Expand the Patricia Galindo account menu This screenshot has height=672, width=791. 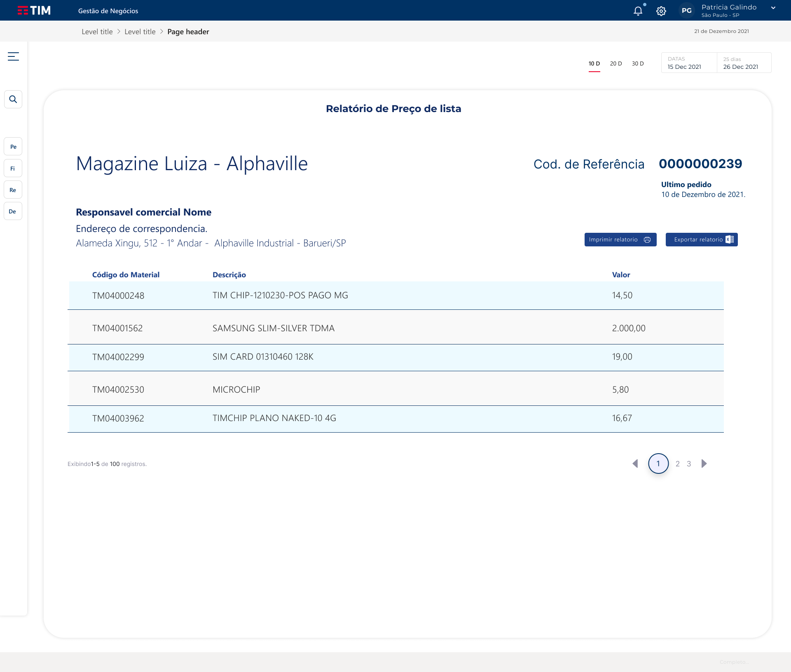coord(773,8)
